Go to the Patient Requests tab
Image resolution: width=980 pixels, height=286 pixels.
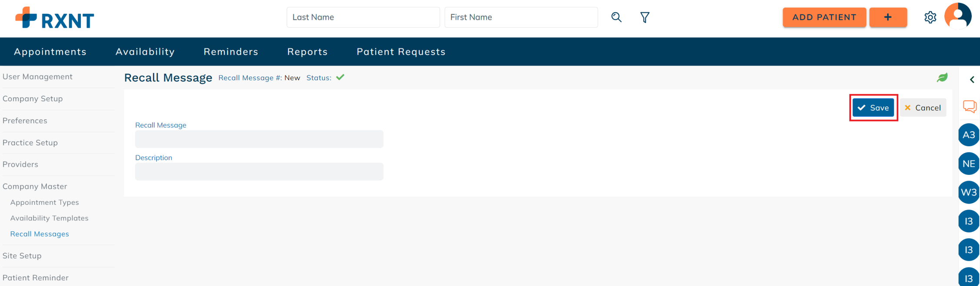pos(401,52)
